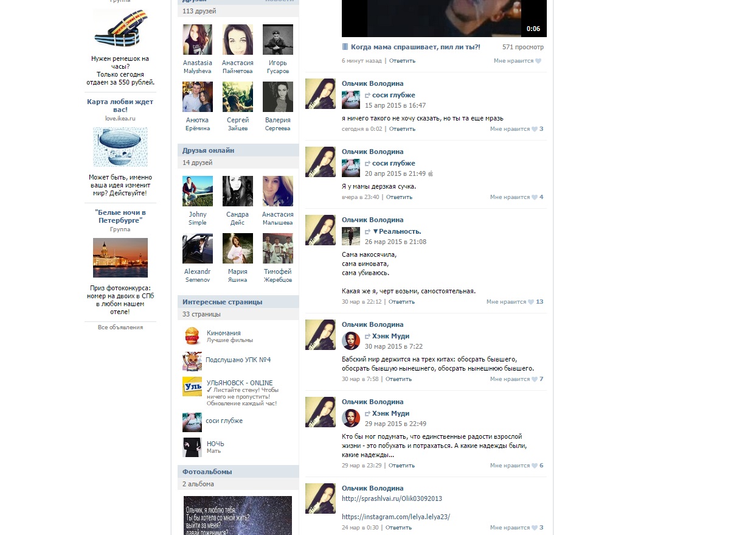Screen dimensions: 756x535
Task: Like the video post about mama
Action: coord(517,61)
